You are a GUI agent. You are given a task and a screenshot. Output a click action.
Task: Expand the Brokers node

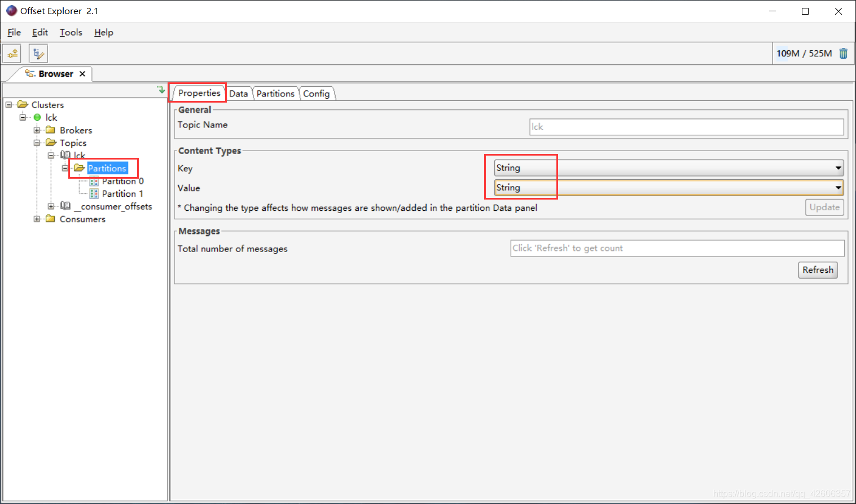[37, 130]
